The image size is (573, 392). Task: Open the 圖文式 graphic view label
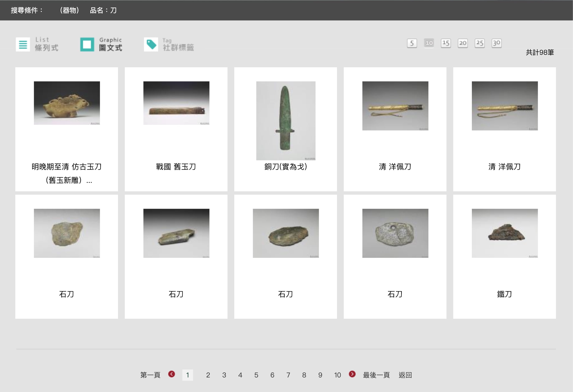point(111,47)
